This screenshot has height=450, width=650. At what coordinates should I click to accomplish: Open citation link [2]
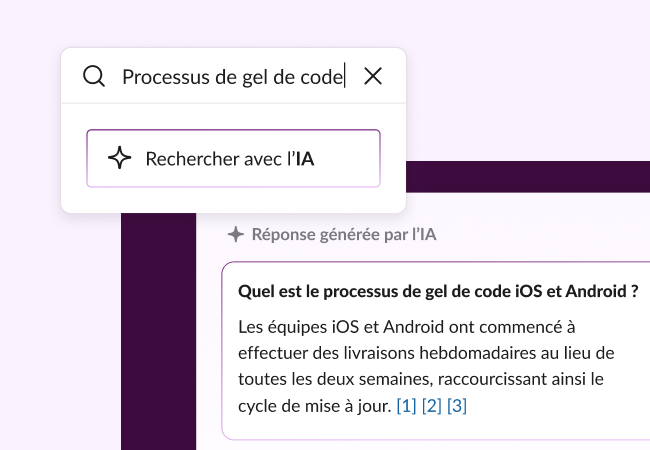(x=432, y=406)
